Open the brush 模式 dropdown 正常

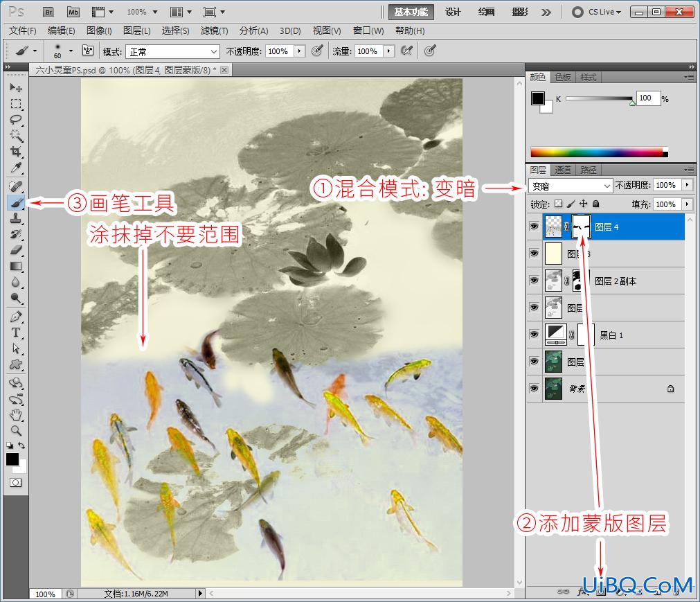pos(172,52)
